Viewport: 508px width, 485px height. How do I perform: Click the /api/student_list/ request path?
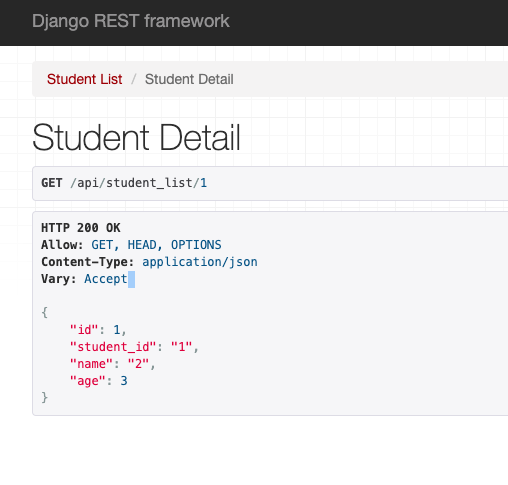[x=135, y=183]
